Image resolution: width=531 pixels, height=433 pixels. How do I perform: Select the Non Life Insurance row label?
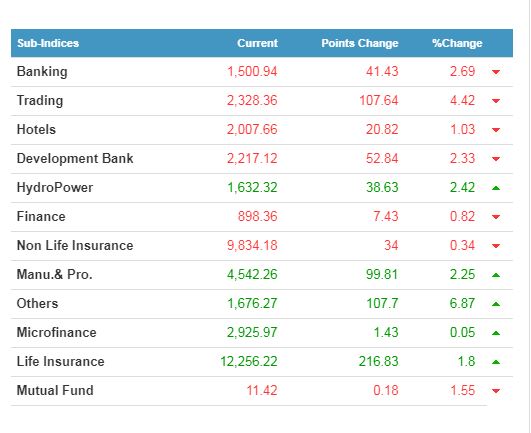[75, 245]
